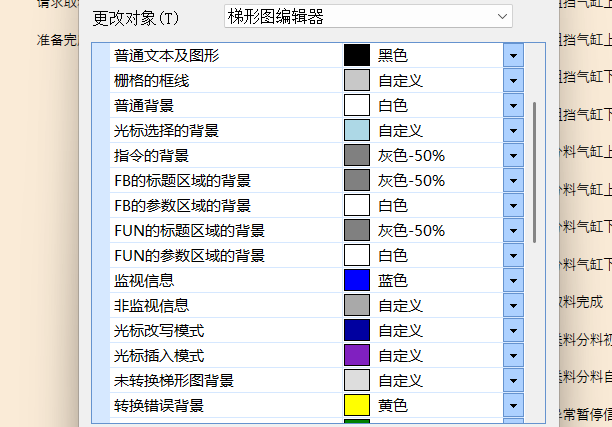
Task: Open the color dropdown for 栅格的框线
Action: point(513,81)
